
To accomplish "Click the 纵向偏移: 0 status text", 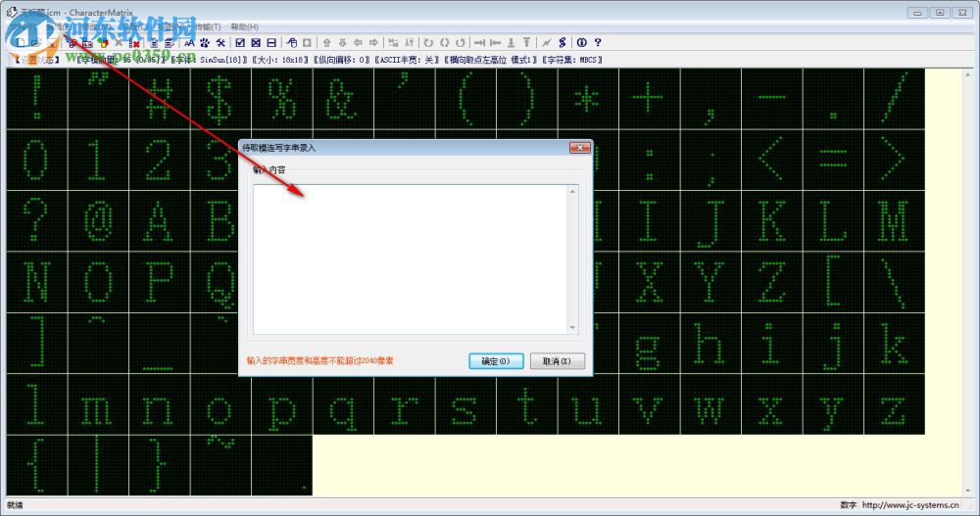I will point(342,60).
